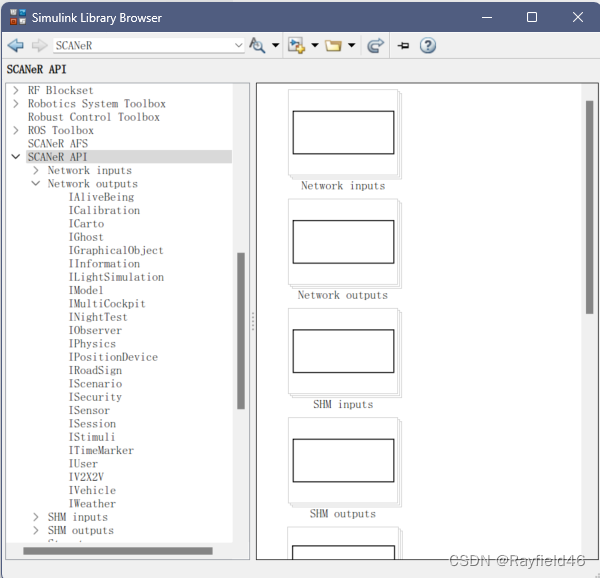Click the library tree vertical scrollbar
This screenshot has width=600, height=578.
tap(241, 331)
